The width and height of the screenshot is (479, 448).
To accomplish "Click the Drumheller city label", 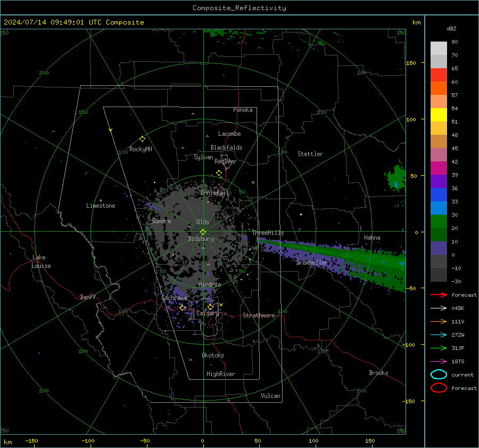I will [312, 263].
